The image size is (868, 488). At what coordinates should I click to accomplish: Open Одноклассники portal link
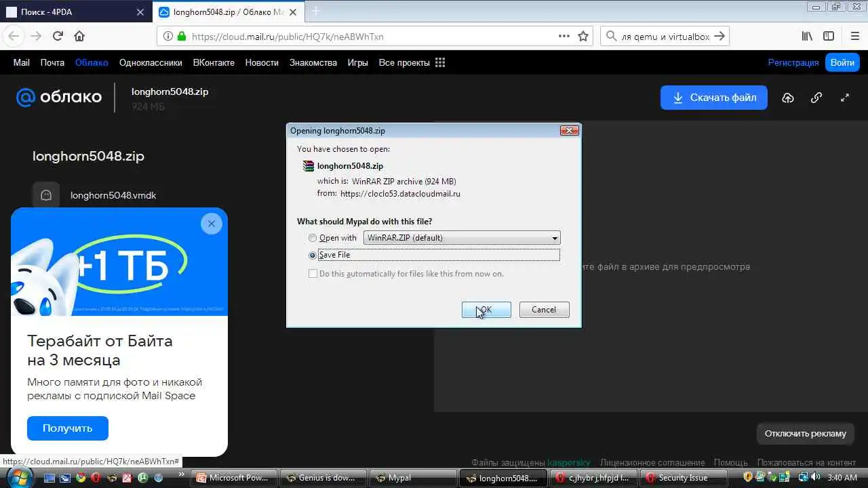[151, 62]
